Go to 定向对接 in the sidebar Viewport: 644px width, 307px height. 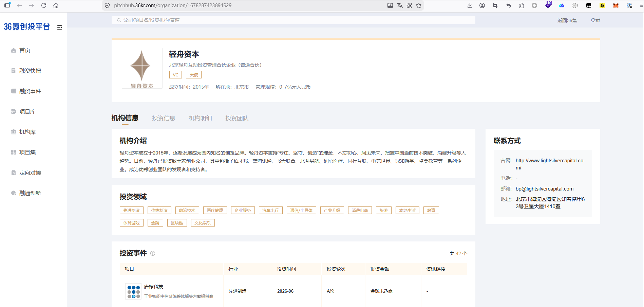pos(30,173)
